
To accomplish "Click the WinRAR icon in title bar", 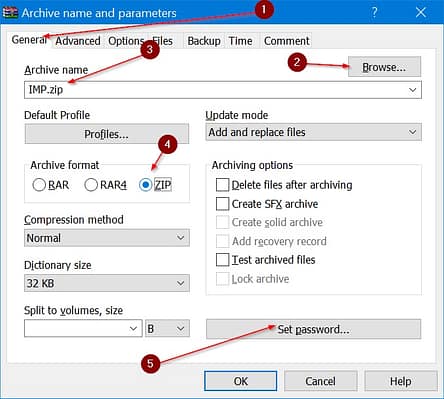I will pyautogui.click(x=10, y=12).
